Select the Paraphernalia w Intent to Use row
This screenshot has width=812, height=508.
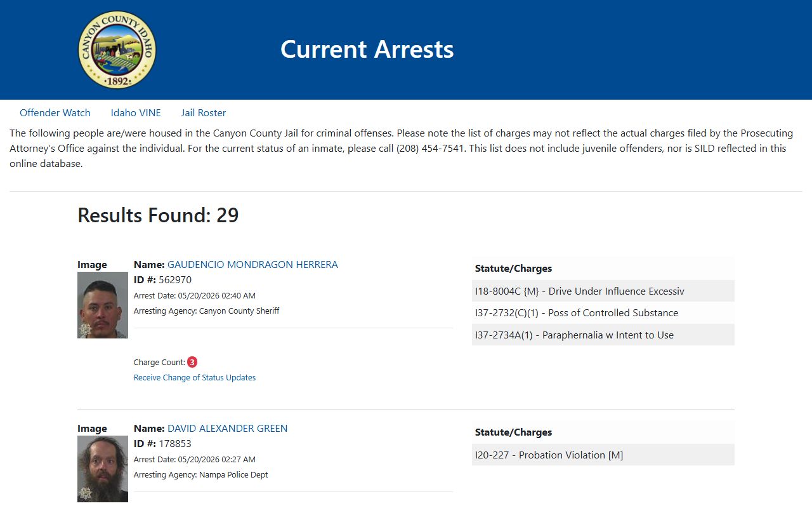603,335
